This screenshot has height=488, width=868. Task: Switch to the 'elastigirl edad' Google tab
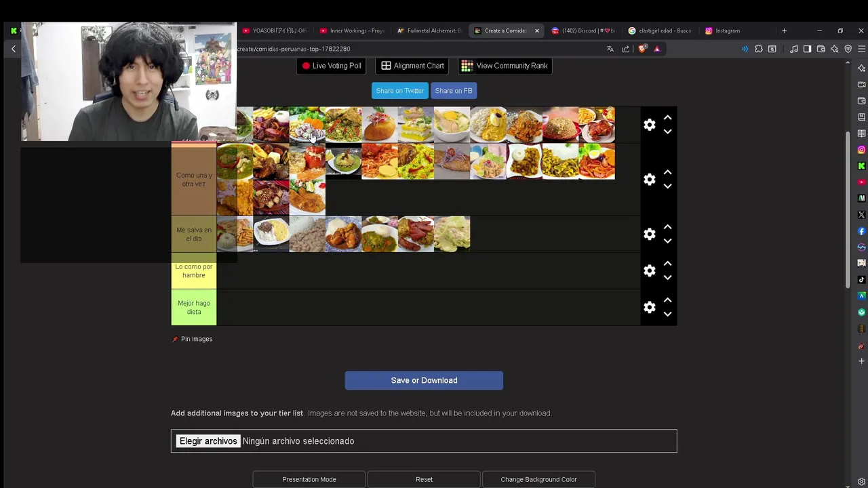coord(661,30)
